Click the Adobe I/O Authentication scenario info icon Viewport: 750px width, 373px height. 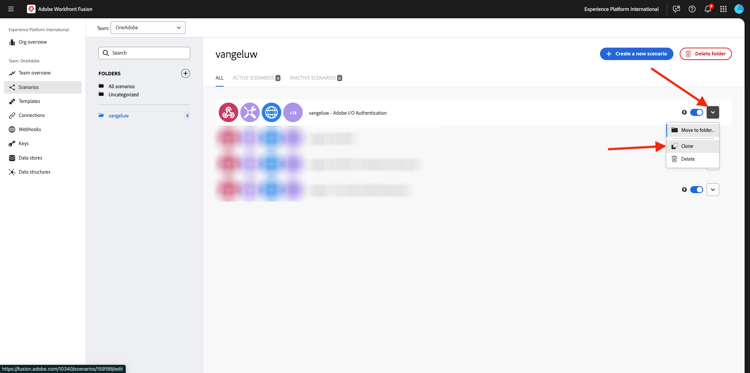coord(684,113)
